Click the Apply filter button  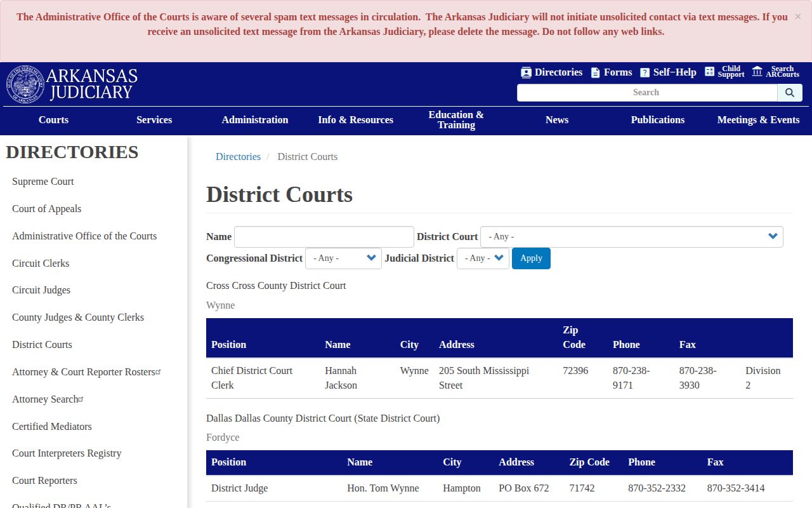pos(531,258)
